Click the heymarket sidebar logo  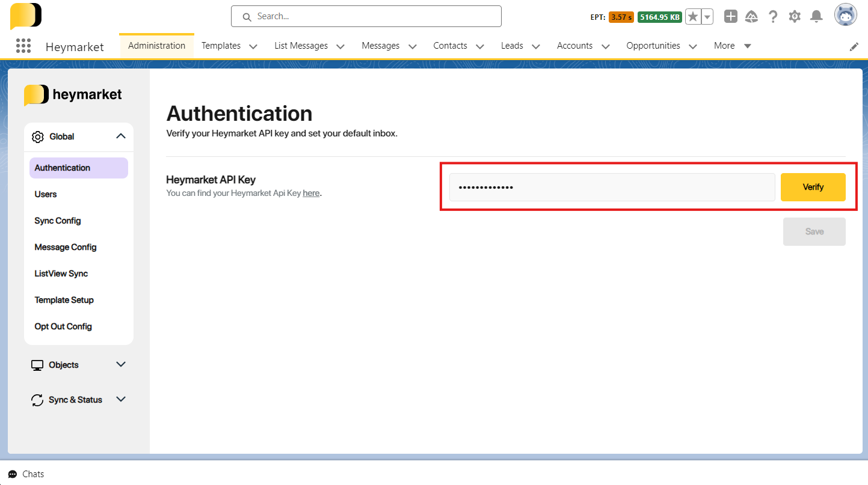pos(73,94)
